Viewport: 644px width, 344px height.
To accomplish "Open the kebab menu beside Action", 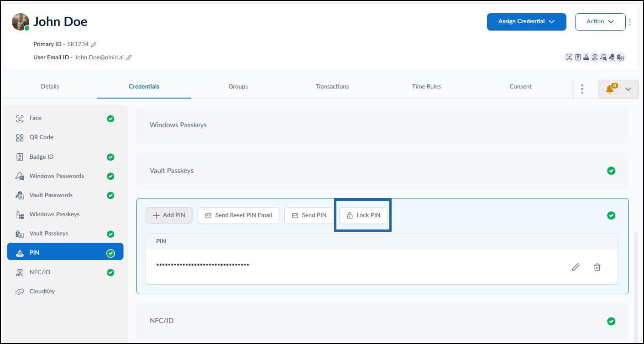I will [x=630, y=22].
